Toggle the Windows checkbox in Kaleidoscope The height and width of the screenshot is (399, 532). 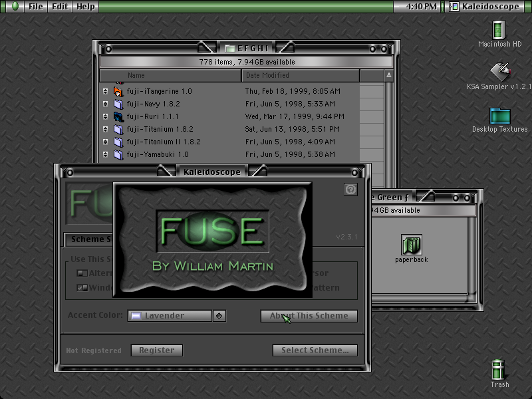(82, 288)
